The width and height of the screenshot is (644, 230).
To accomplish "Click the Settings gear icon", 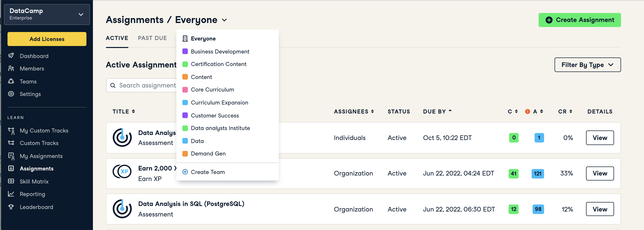I will (x=11, y=94).
